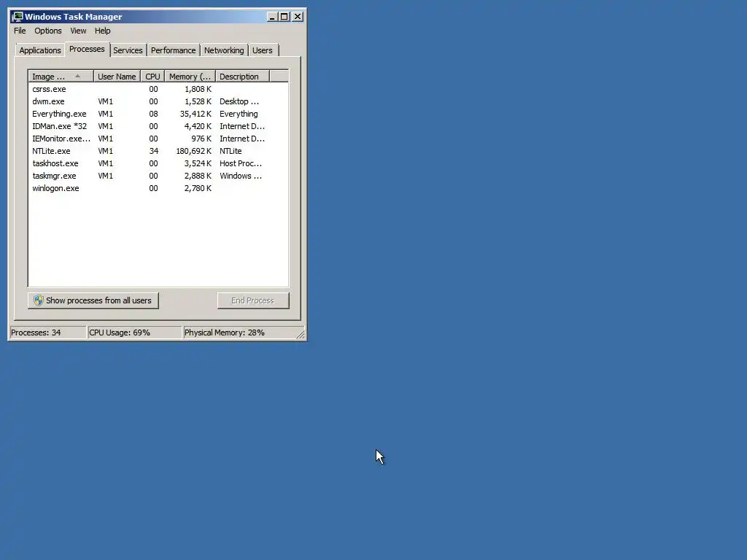
Task: Select the taskhost.exe process
Action: [158, 163]
